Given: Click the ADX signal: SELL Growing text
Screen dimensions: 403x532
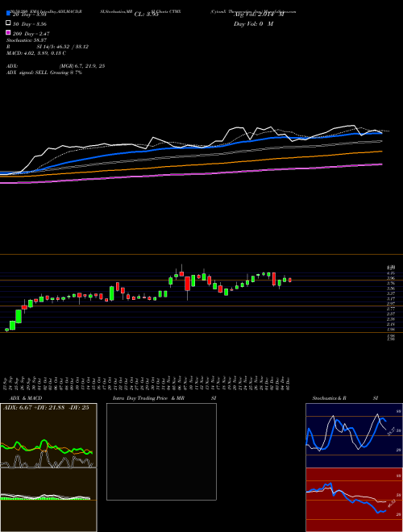Looking at the screenshot, I should coord(37,73).
